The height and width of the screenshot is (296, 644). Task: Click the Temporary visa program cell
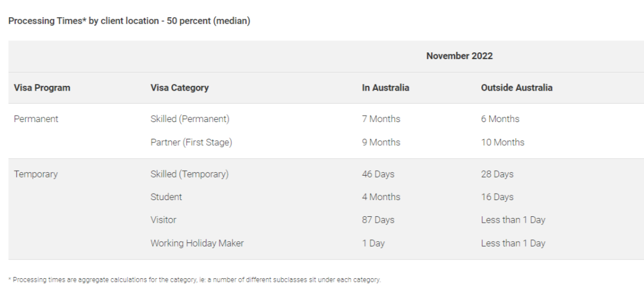36,175
